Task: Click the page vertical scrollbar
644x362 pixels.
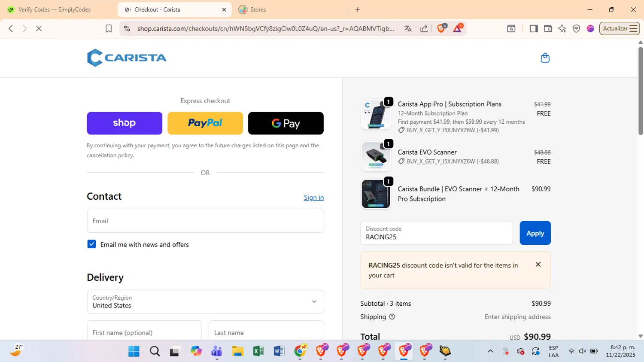Action: [x=641, y=90]
